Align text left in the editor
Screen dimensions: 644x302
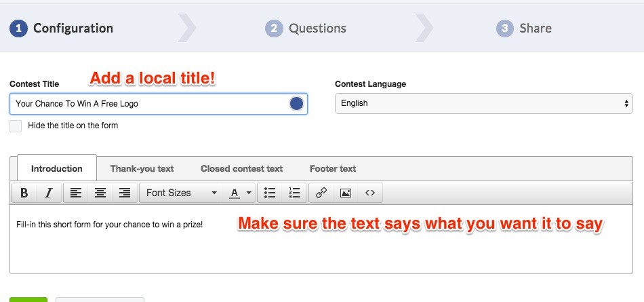75,193
